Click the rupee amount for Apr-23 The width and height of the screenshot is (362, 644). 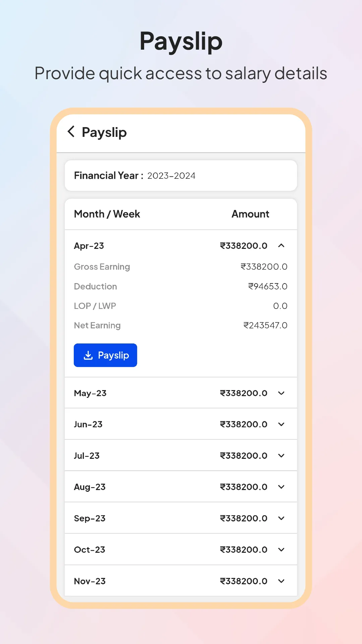243,246
